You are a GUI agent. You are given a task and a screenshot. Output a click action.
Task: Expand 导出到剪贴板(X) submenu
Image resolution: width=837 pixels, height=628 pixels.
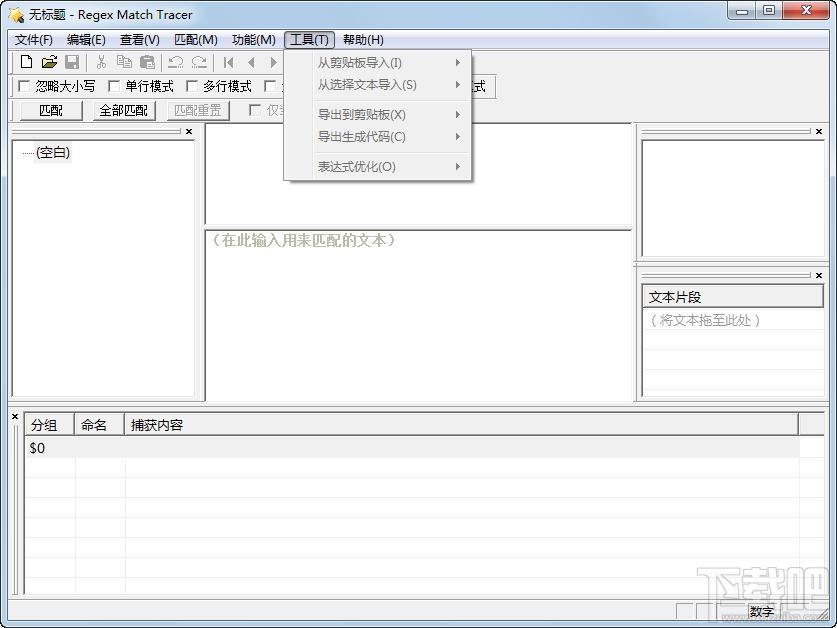click(x=378, y=114)
